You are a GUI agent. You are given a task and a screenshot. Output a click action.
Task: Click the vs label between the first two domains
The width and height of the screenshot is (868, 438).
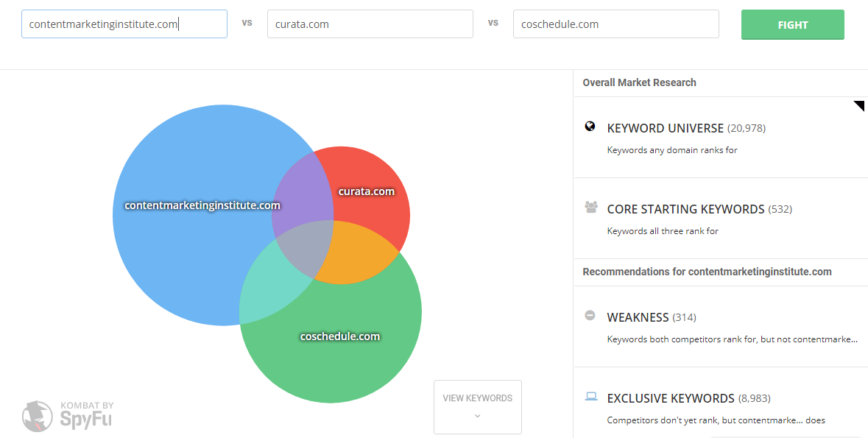(247, 23)
